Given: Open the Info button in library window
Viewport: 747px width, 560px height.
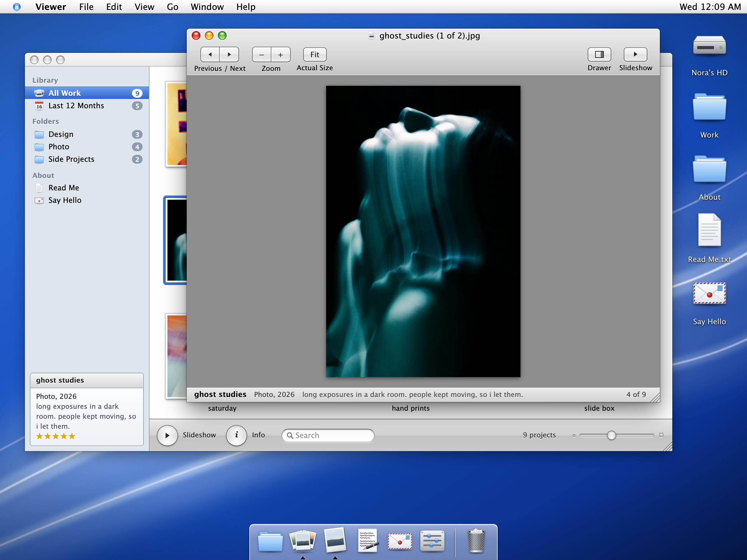Looking at the screenshot, I should coord(236,435).
